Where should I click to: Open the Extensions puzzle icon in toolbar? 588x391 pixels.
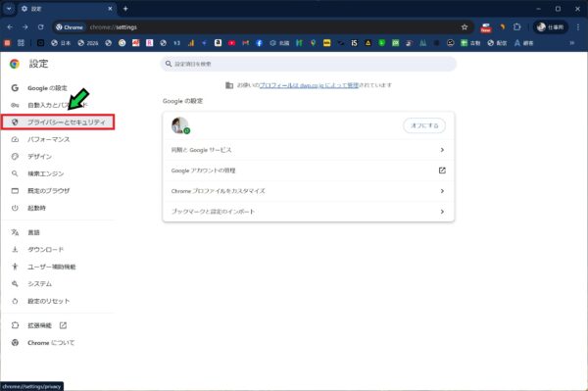[517, 27]
